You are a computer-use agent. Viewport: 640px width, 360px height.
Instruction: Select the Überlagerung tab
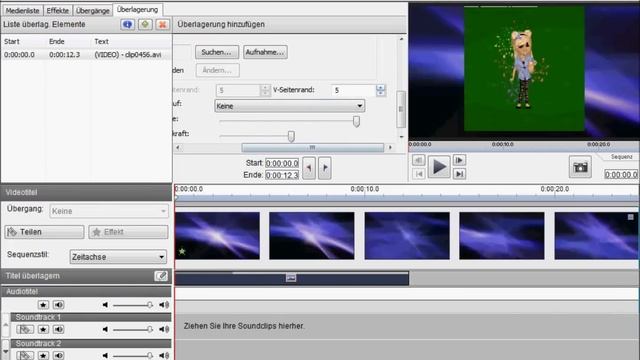tap(137, 9)
